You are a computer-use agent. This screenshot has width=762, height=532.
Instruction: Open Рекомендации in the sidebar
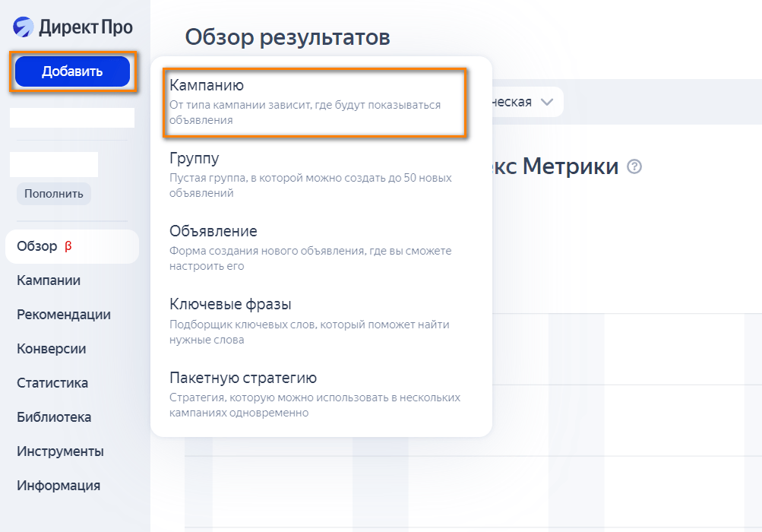click(64, 315)
